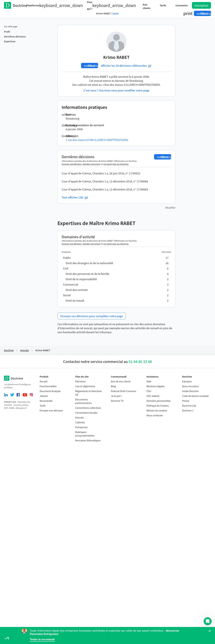Viewport: 215px width, 644px height.
Task: Click the blue notification button near print
Action: click(202, 14)
